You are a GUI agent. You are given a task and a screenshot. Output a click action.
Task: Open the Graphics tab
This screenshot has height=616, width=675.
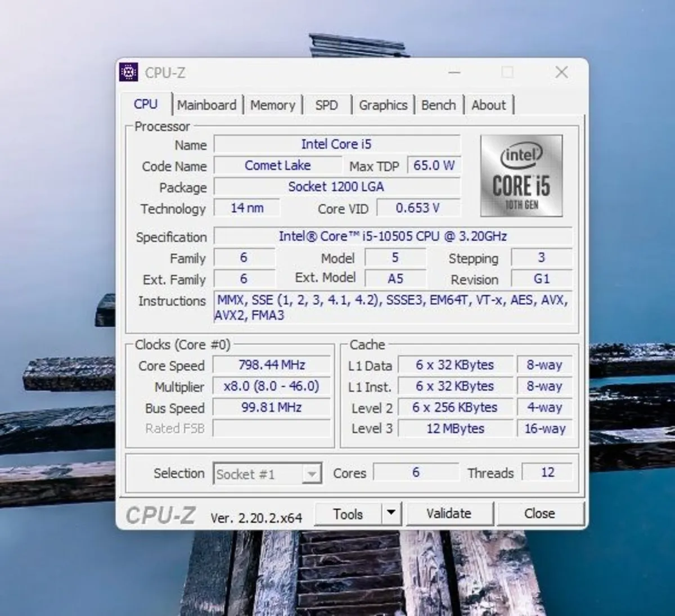pos(383,105)
